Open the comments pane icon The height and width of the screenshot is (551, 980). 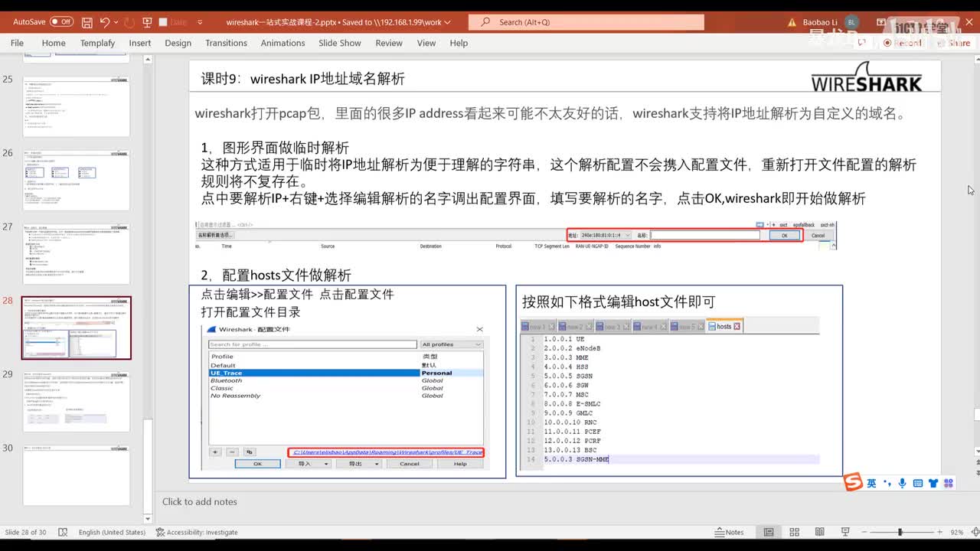point(862,43)
